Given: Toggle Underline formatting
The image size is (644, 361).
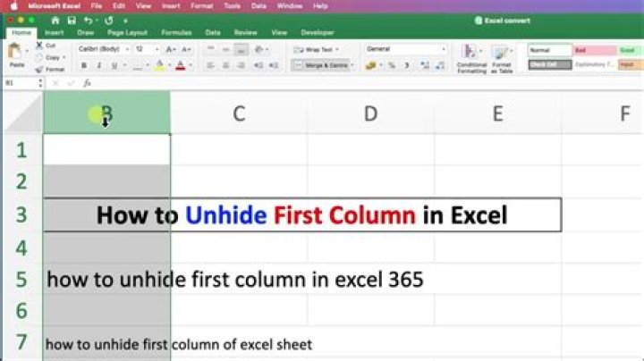Looking at the screenshot, I should pos(113,65).
